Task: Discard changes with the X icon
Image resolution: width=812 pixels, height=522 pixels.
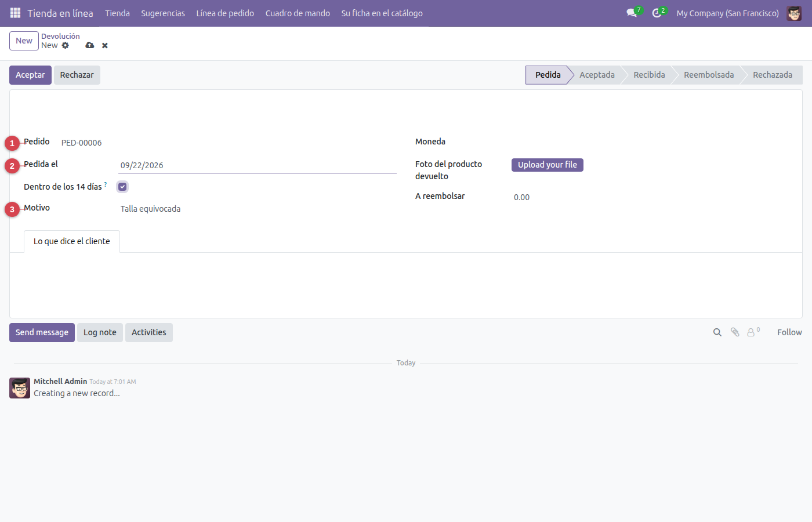Action: pyautogui.click(x=105, y=45)
